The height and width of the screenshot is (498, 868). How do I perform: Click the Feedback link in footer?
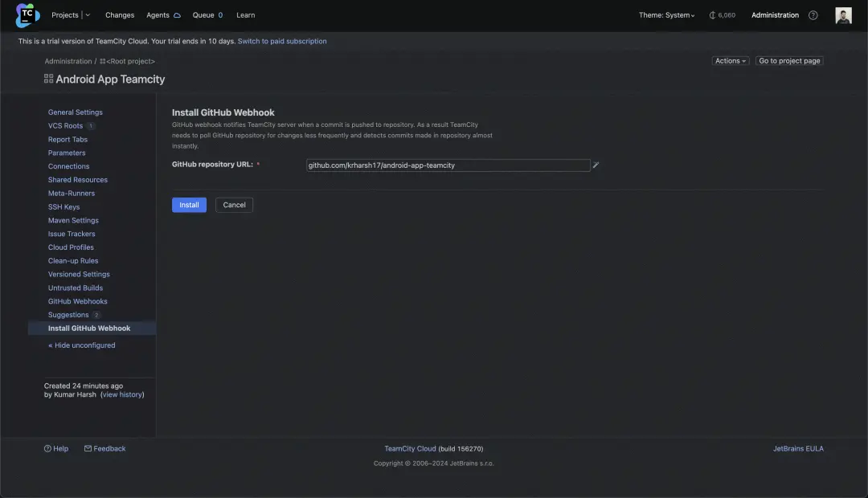pyautogui.click(x=104, y=449)
